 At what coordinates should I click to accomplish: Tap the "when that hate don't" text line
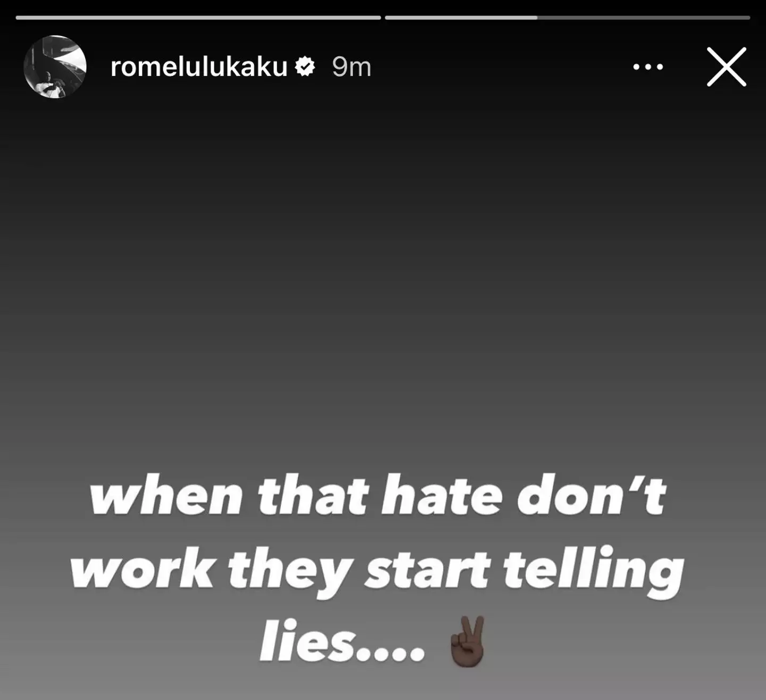coord(378,496)
